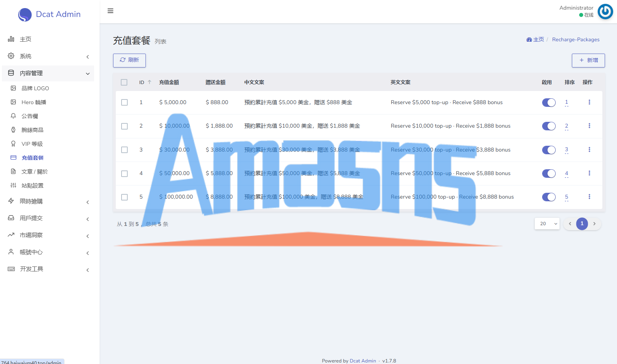Click the 腕錶商品 watch icon
Image resolution: width=617 pixels, height=364 pixels.
(x=13, y=130)
